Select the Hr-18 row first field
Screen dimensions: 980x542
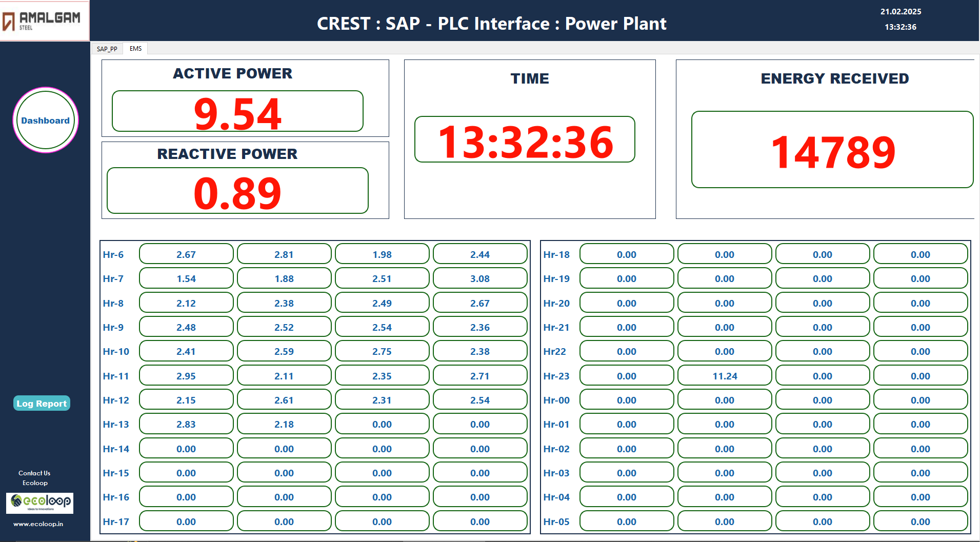click(626, 253)
